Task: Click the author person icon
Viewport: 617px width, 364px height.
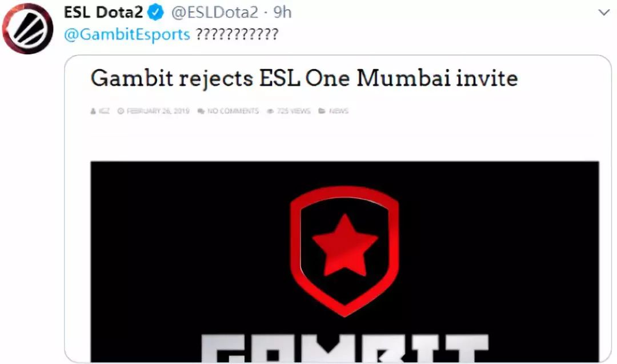Action: coord(93,111)
